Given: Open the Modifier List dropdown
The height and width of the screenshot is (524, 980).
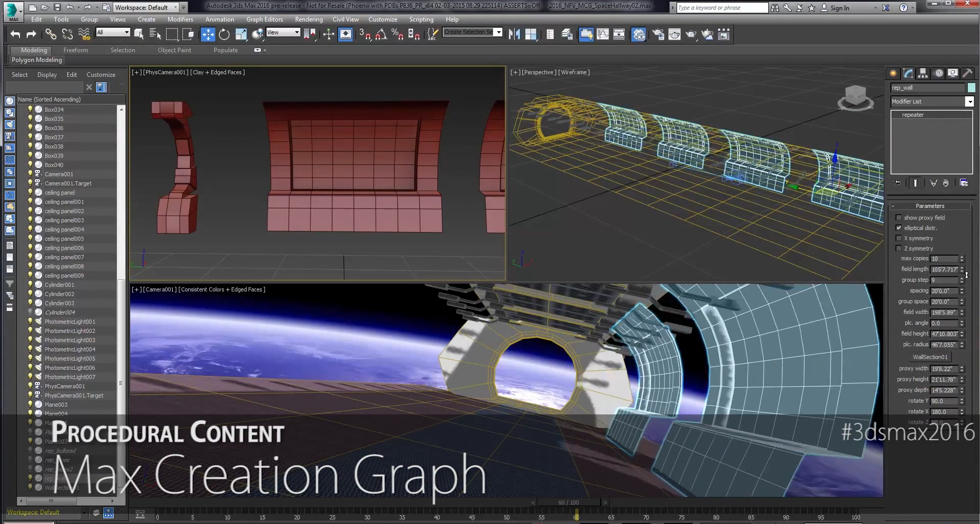Looking at the screenshot, I should tap(969, 101).
